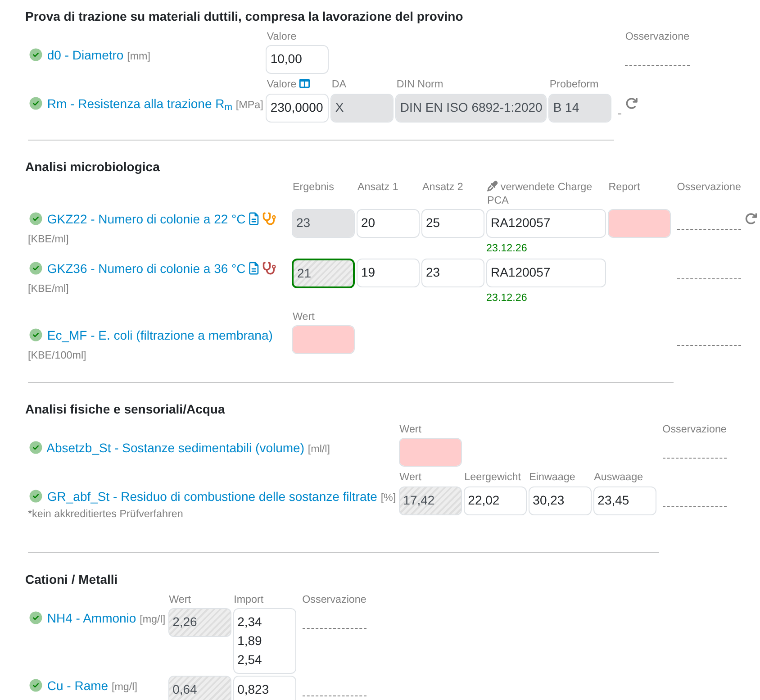760x700 pixels.
Task: Click the Ansatz 2 field of GKZ36
Action: pyautogui.click(x=453, y=273)
